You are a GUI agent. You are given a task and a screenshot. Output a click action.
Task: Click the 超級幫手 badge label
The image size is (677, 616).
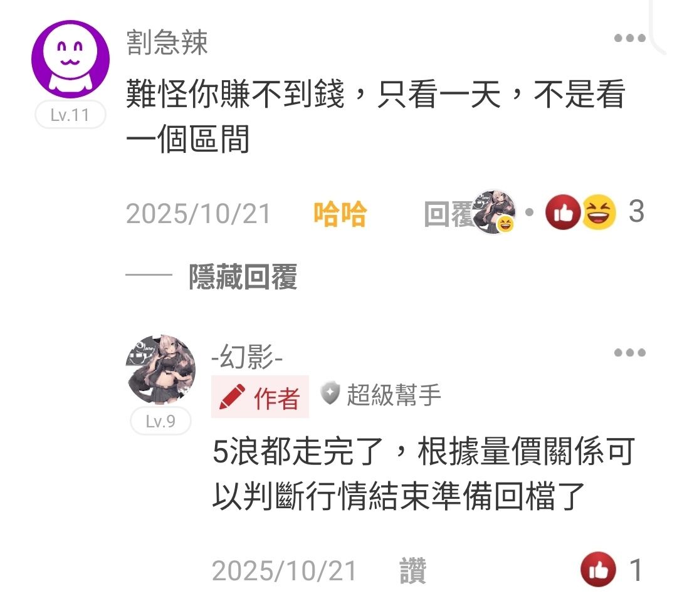(x=394, y=395)
